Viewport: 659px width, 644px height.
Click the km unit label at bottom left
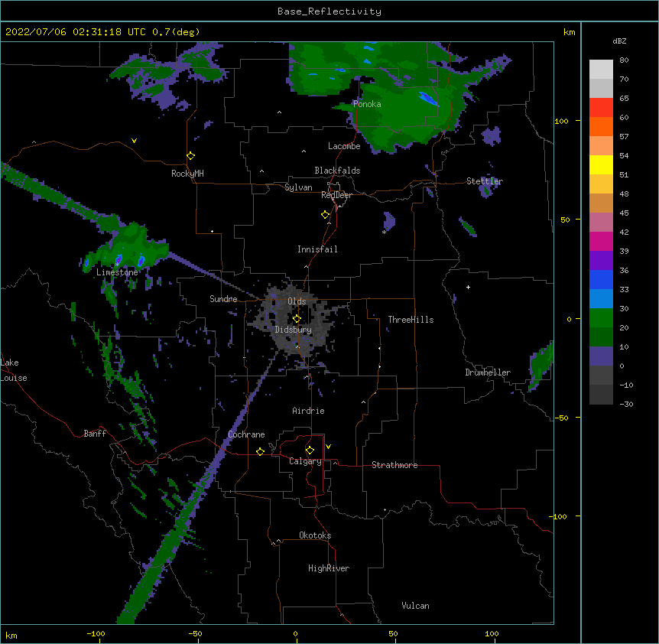pos(11,636)
